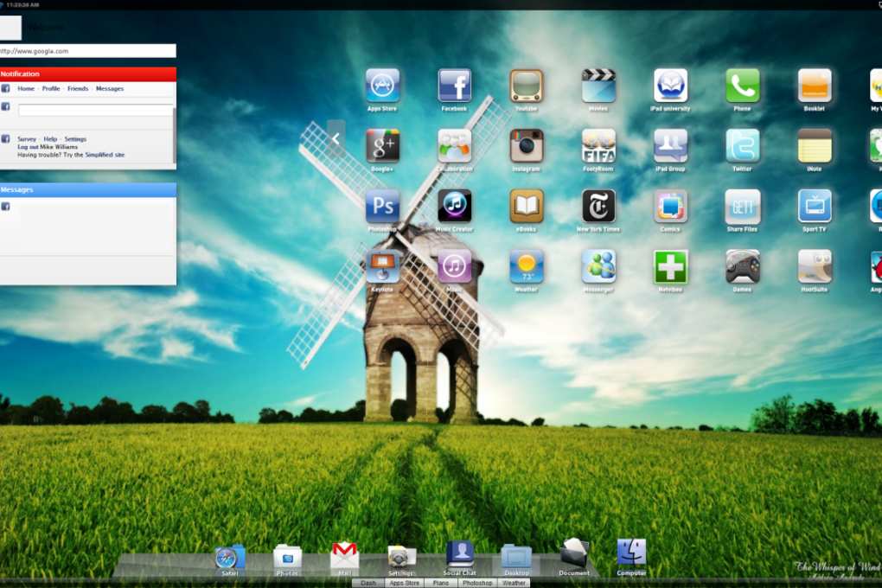
Task: Click the Facebook status input box
Action: [96, 111]
